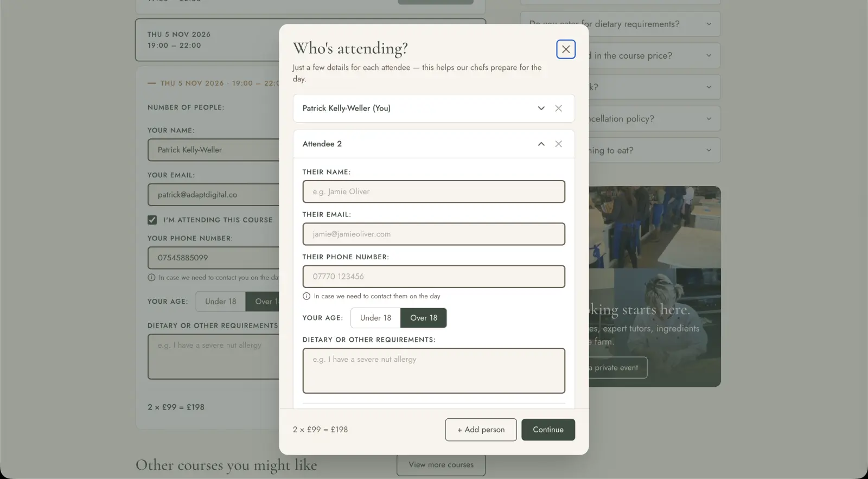Select Over 18 for Attendee 2

pyautogui.click(x=424, y=318)
